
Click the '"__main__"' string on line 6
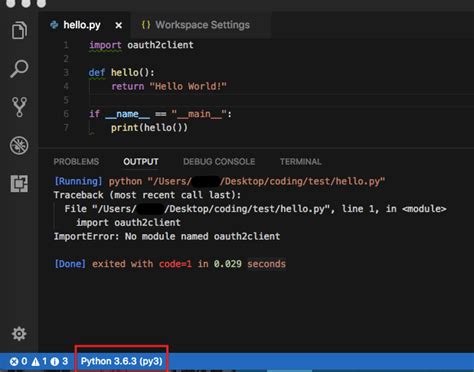199,114
